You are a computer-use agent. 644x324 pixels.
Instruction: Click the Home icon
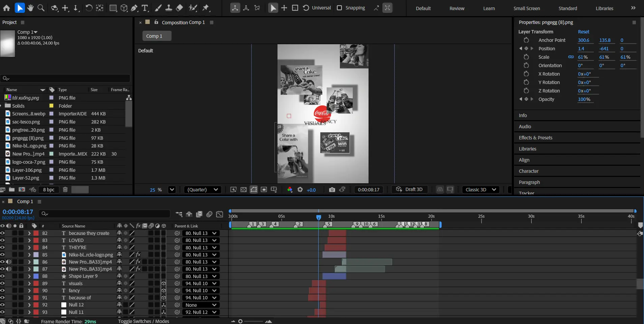(x=6, y=8)
